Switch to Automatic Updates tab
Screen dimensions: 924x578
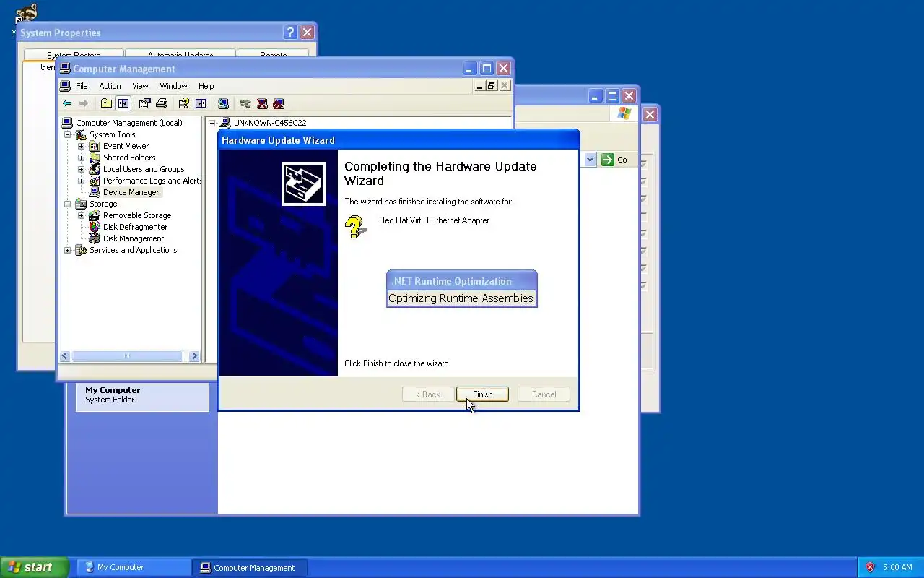coord(180,54)
